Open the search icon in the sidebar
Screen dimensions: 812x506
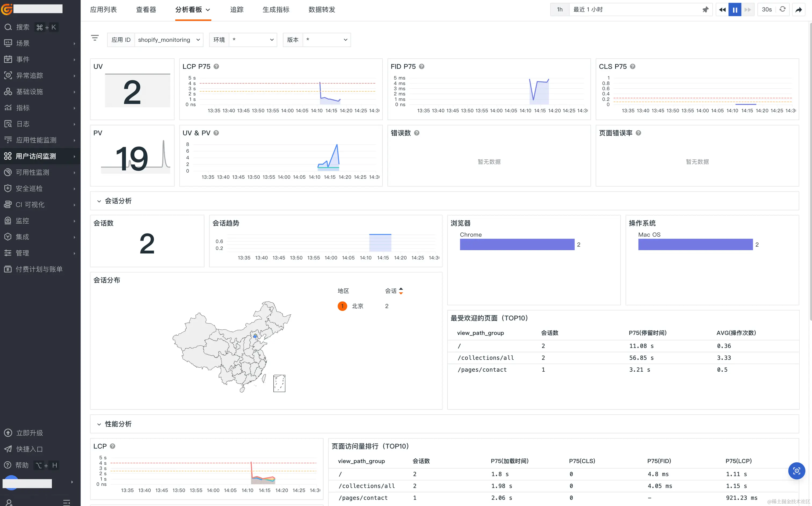[x=8, y=27]
